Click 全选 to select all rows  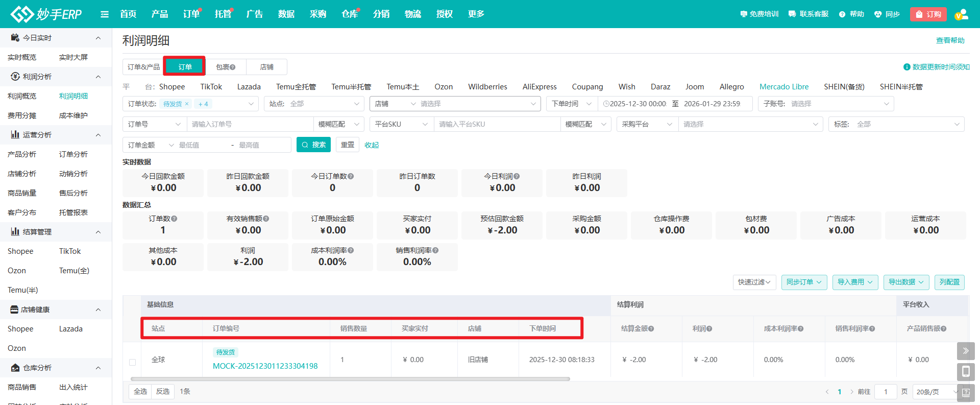coord(140,391)
